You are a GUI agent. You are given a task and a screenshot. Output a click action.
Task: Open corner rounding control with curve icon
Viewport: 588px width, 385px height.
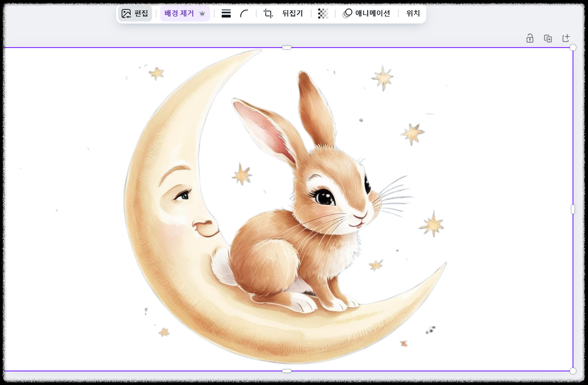[x=245, y=14]
